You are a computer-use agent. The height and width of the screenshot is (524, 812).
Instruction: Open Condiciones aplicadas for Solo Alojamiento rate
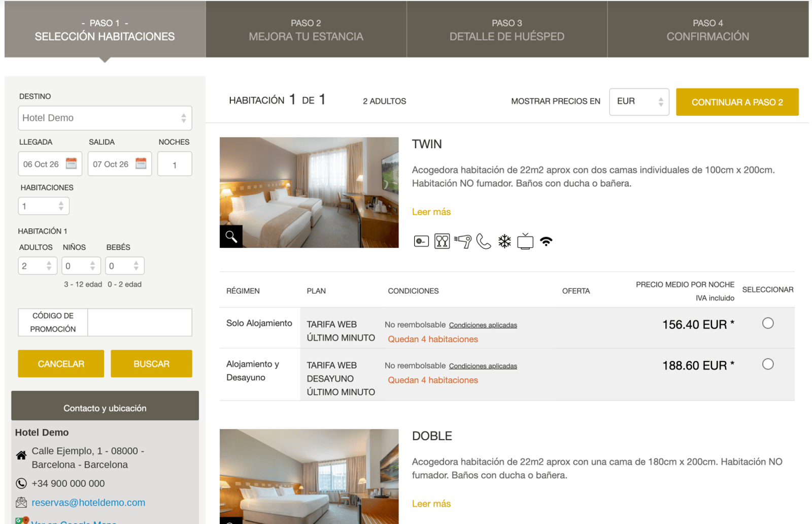pyautogui.click(x=483, y=325)
